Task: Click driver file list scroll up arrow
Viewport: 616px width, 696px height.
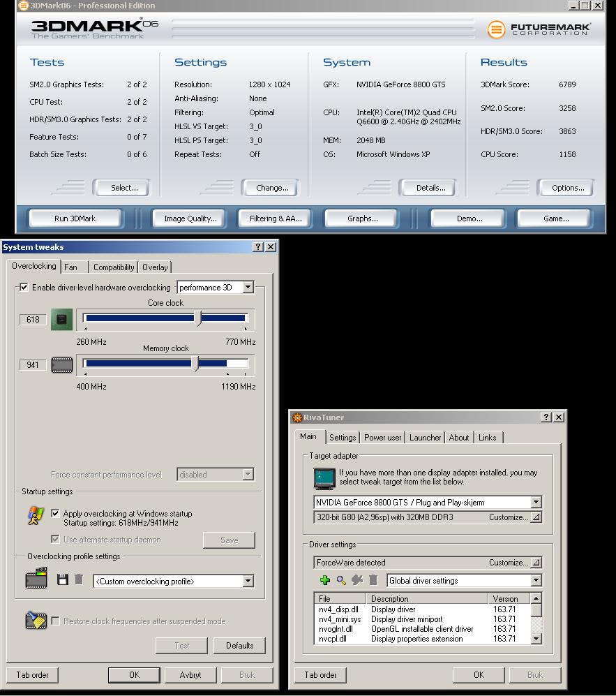Action: point(536,598)
